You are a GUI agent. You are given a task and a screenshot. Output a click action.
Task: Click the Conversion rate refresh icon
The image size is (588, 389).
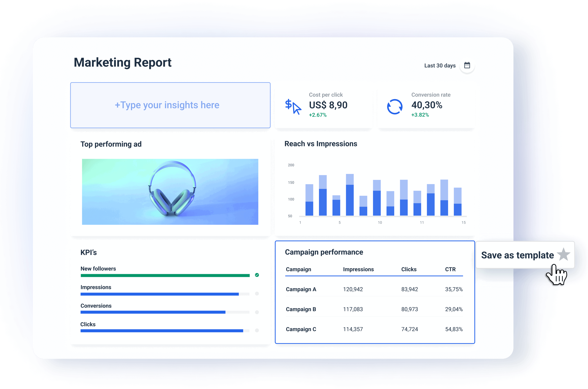(x=395, y=106)
